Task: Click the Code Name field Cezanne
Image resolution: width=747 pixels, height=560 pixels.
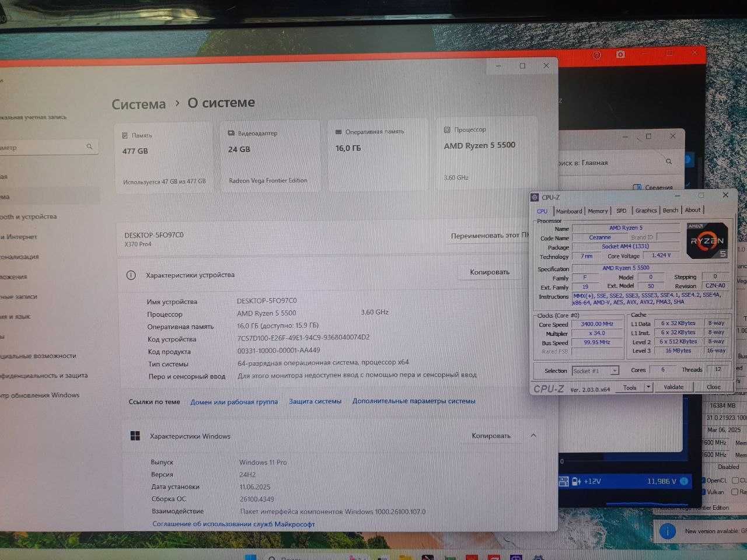Action: click(x=600, y=237)
